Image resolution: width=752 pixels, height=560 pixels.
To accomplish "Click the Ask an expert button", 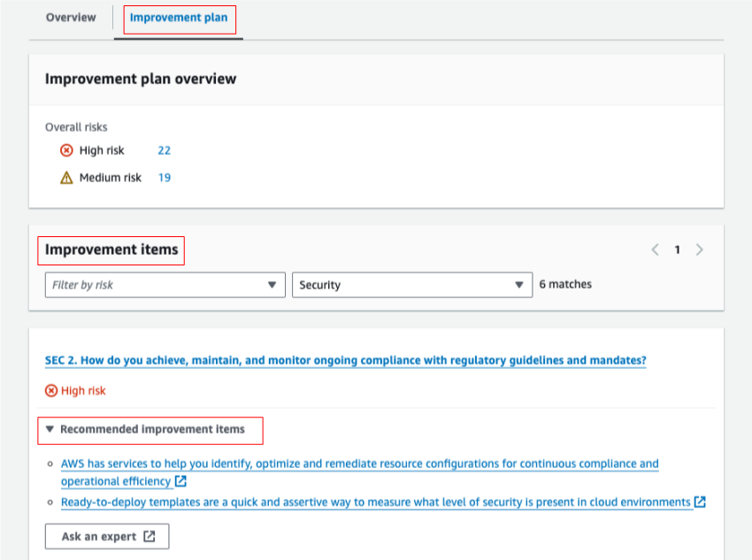I will [x=107, y=536].
